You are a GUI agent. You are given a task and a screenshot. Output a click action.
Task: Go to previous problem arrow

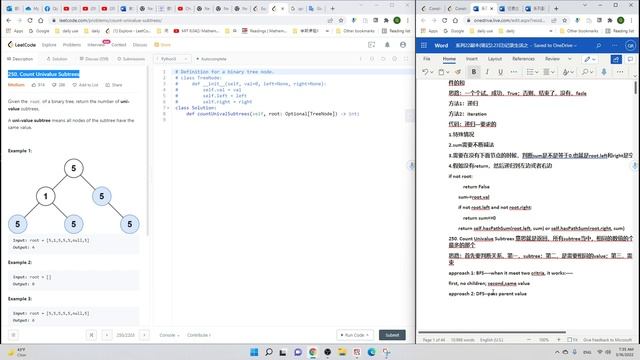pos(107,335)
